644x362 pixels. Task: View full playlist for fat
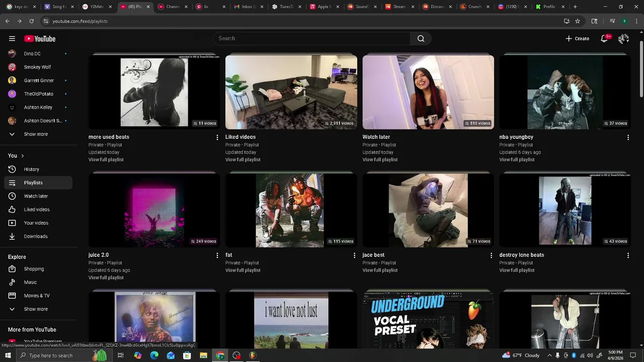243,270
